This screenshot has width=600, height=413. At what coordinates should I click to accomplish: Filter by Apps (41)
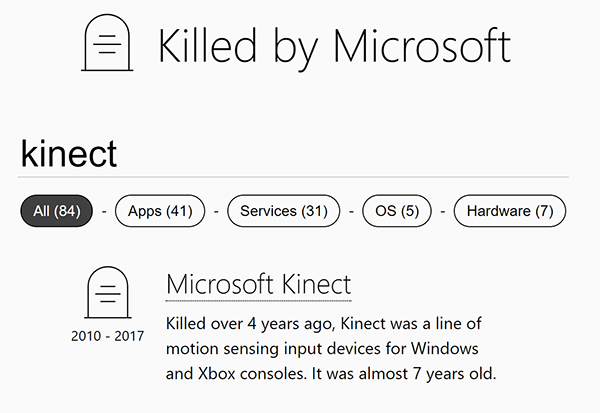click(160, 211)
